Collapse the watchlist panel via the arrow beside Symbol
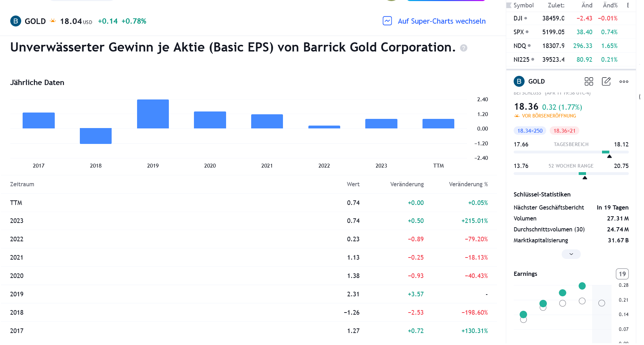 click(x=508, y=5)
